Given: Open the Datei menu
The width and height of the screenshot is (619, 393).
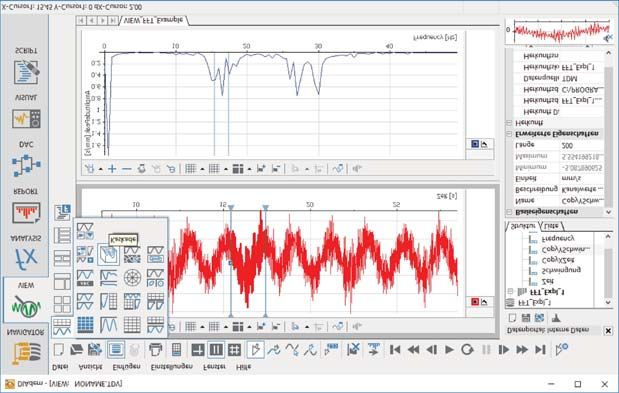Looking at the screenshot, I should 60,367.
